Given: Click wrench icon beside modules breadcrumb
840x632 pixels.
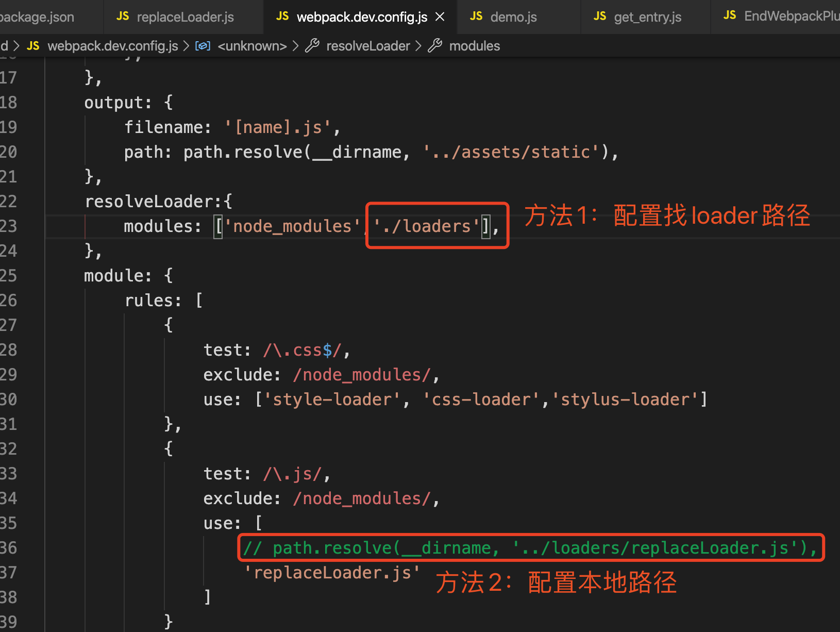Looking at the screenshot, I should 435,46.
